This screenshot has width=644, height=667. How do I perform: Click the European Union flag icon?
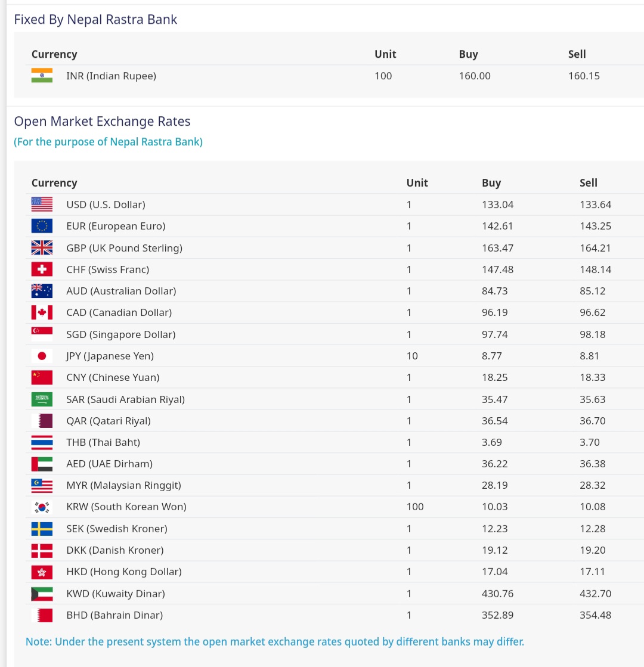pos(42,226)
